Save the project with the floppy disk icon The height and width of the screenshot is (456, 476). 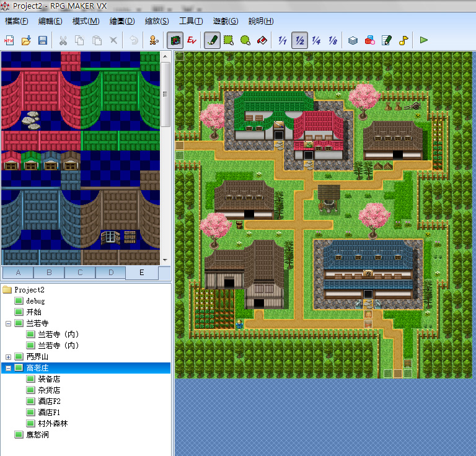(x=43, y=40)
